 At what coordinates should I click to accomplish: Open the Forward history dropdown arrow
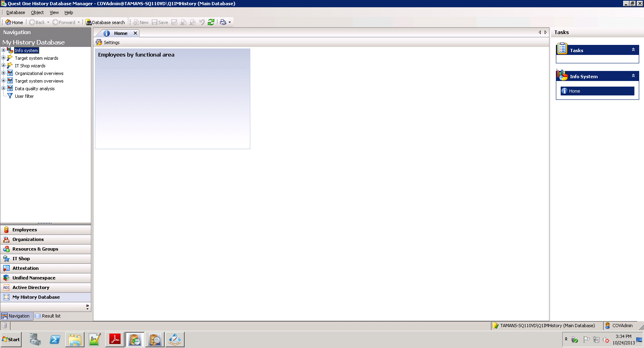pyautogui.click(x=79, y=22)
